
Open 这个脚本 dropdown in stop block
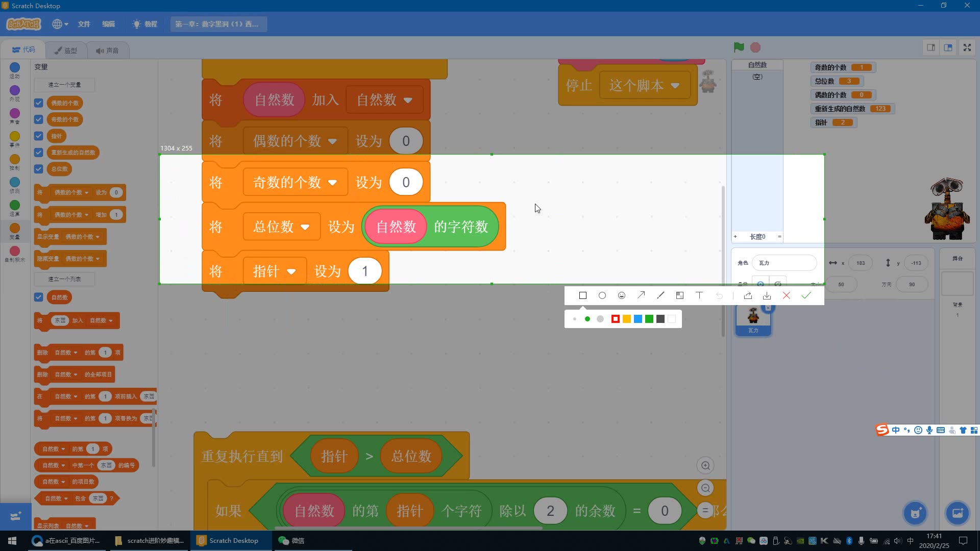tap(644, 85)
